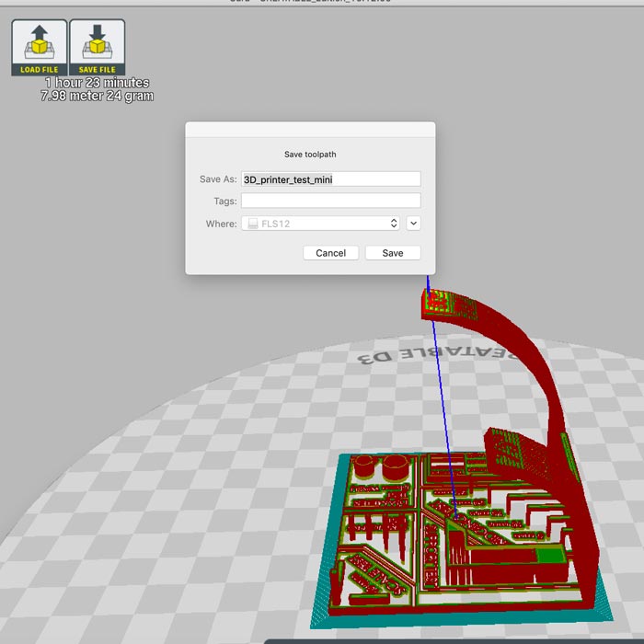Click the '1 hour 23 minutes' print time text
This screenshot has height=644, width=644.
(97, 83)
